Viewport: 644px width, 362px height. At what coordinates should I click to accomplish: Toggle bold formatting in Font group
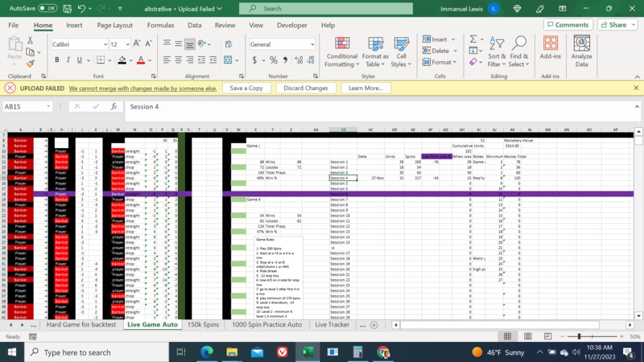56,60
